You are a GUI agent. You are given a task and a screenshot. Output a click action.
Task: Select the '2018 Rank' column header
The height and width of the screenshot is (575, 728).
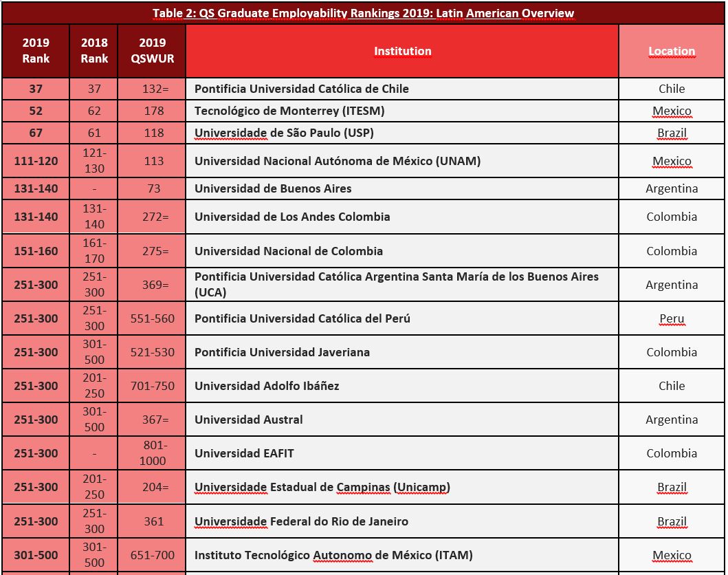(x=93, y=51)
